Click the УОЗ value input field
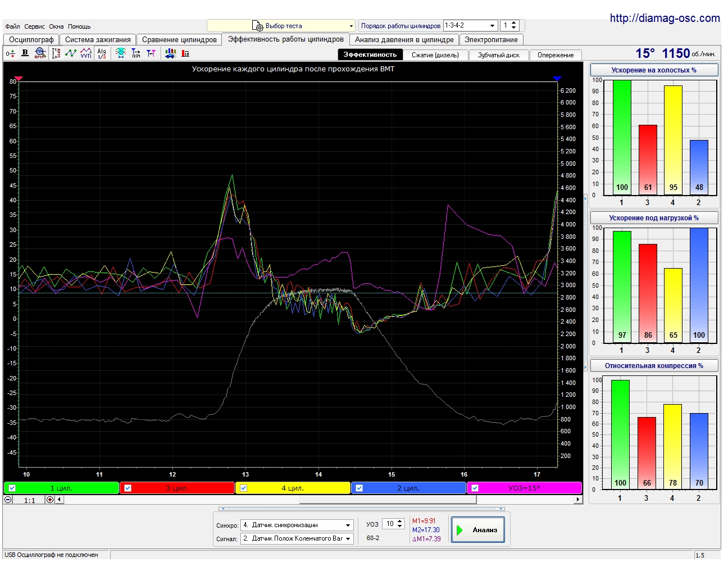 click(x=389, y=524)
